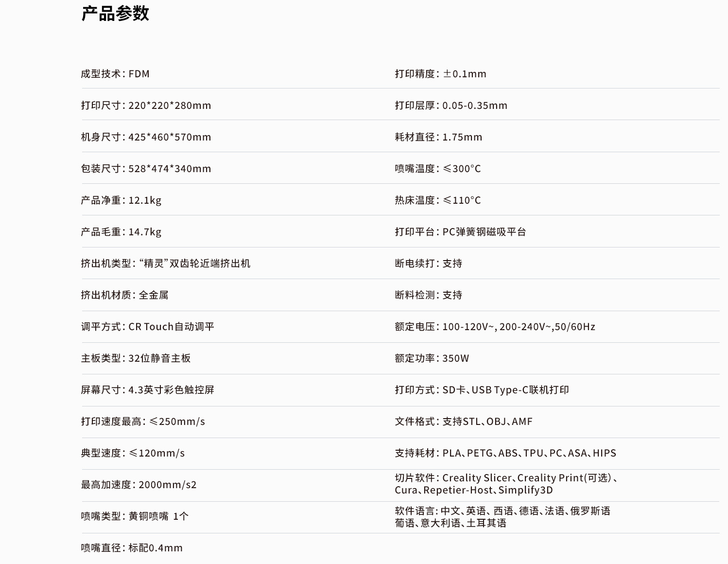Screen dimensions: 728x564
Task: Select the 最高加速度 2000mm/s2 row
Action: pos(139,485)
